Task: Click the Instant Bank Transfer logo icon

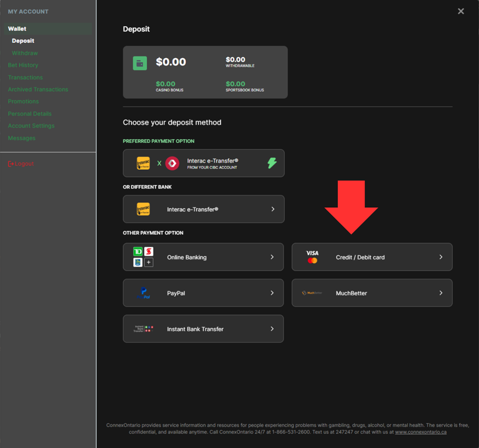Action: point(143,329)
